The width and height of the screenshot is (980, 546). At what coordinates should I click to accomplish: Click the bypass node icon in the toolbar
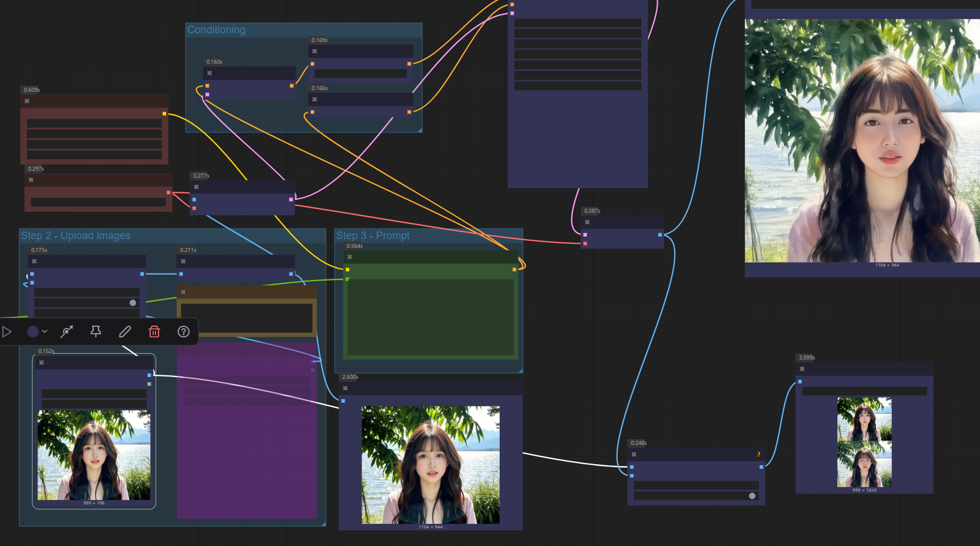[67, 332]
